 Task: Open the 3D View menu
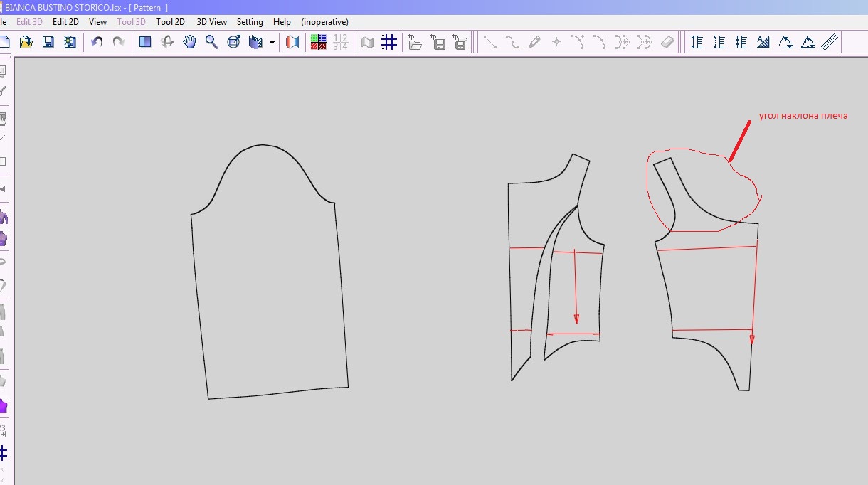212,22
